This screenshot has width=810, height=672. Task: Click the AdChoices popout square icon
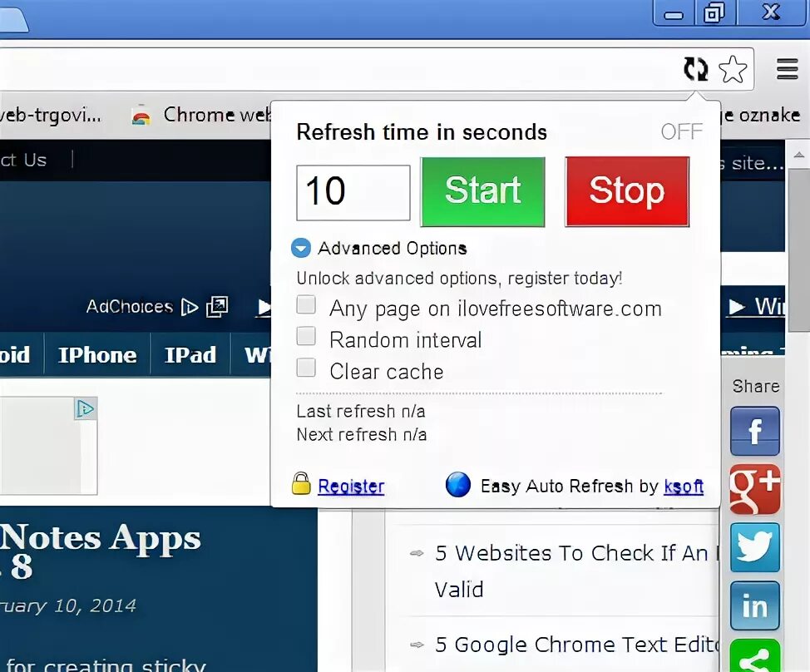(217, 307)
